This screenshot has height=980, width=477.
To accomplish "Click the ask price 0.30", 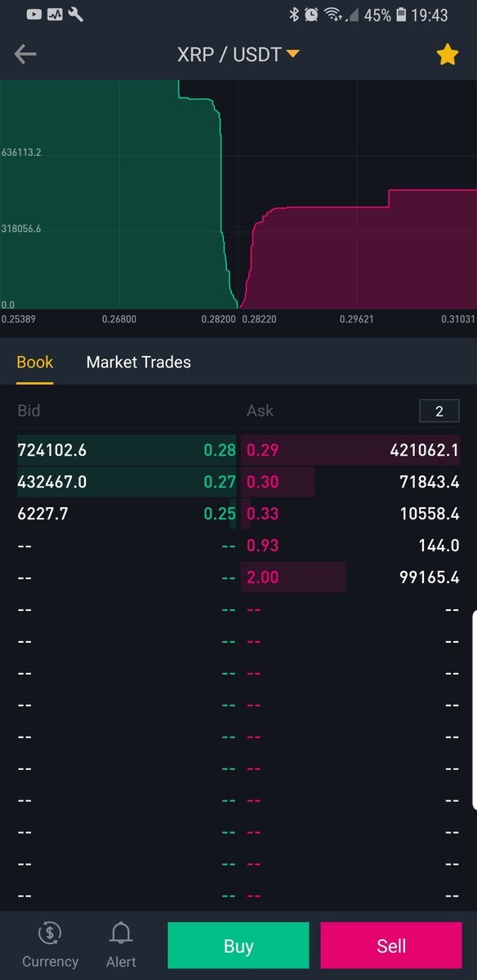I will [x=263, y=482].
